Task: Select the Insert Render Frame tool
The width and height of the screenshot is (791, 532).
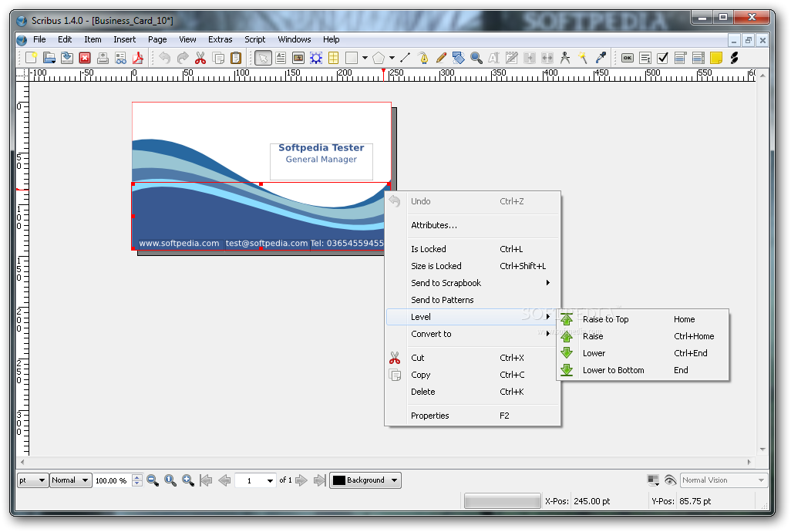Action: tap(316, 58)
